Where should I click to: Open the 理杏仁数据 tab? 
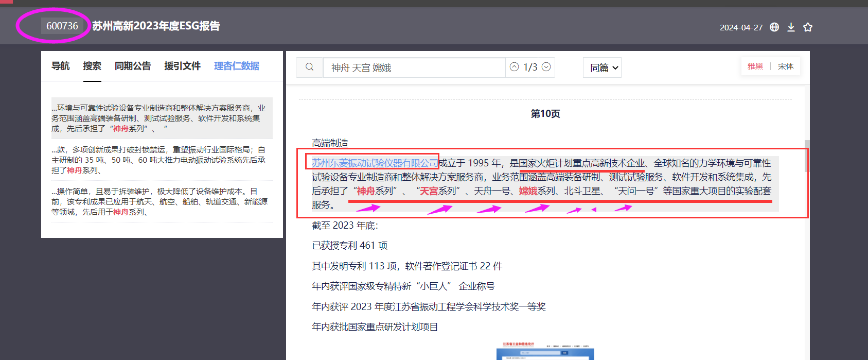[x=237, y=66]
